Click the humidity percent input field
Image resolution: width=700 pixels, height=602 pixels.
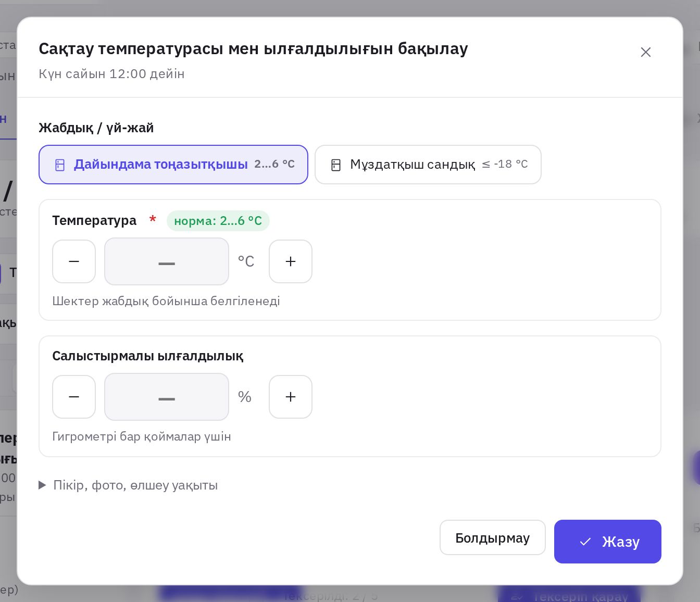(x=167, y=397)
